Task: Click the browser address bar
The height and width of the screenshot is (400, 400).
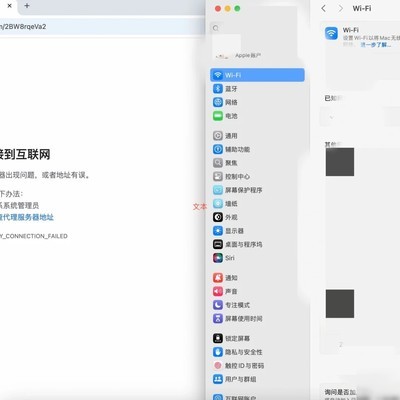Action: pos(102,27)
